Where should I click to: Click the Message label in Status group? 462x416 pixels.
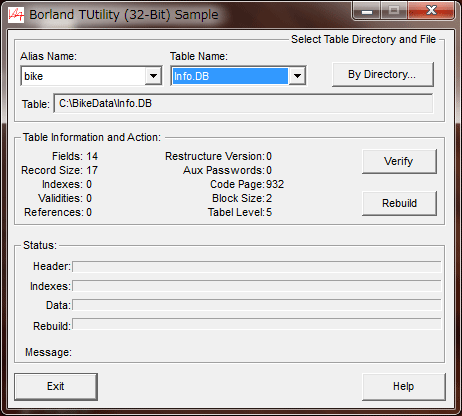pyautogui.click(x=48, y=352)
